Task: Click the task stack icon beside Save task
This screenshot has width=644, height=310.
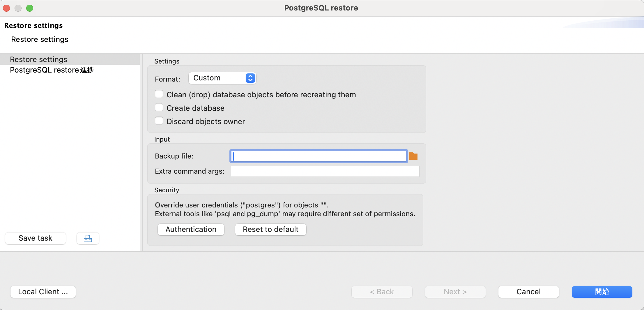Action: [x=88, y=238]
